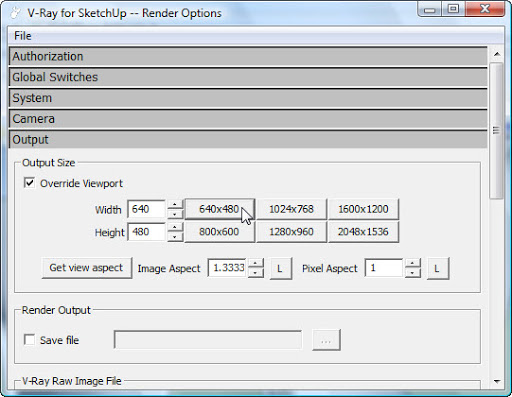512x397 pixels.
Task: Choose the 1280x960 preset size
Action: coord(291,232)
